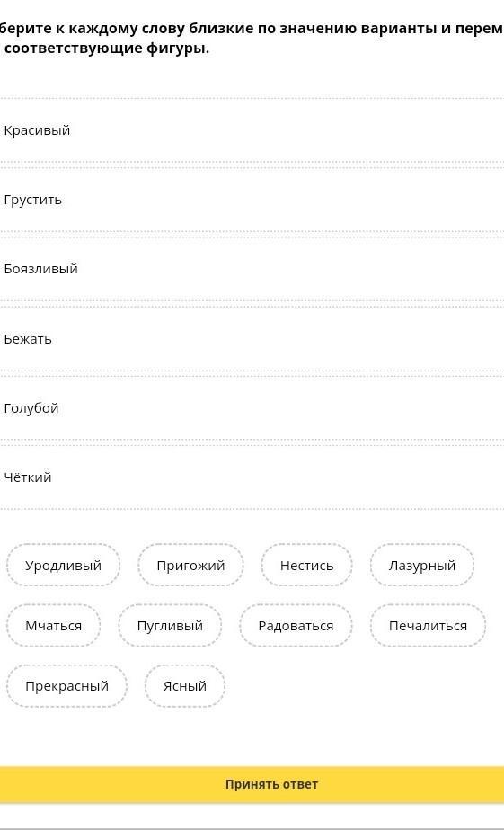Select the Чёткий drop row
Screen dimensions: 504x830
click(x=252, y=477)
